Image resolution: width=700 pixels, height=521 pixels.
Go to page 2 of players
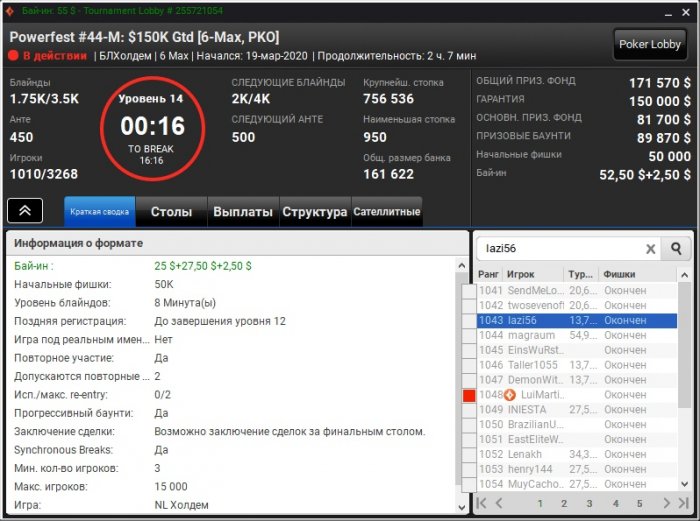tap(564, 504)
